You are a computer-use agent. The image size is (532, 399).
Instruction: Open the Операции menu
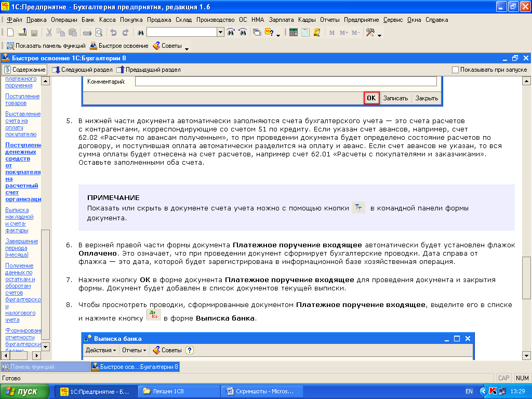click(64, 20)
